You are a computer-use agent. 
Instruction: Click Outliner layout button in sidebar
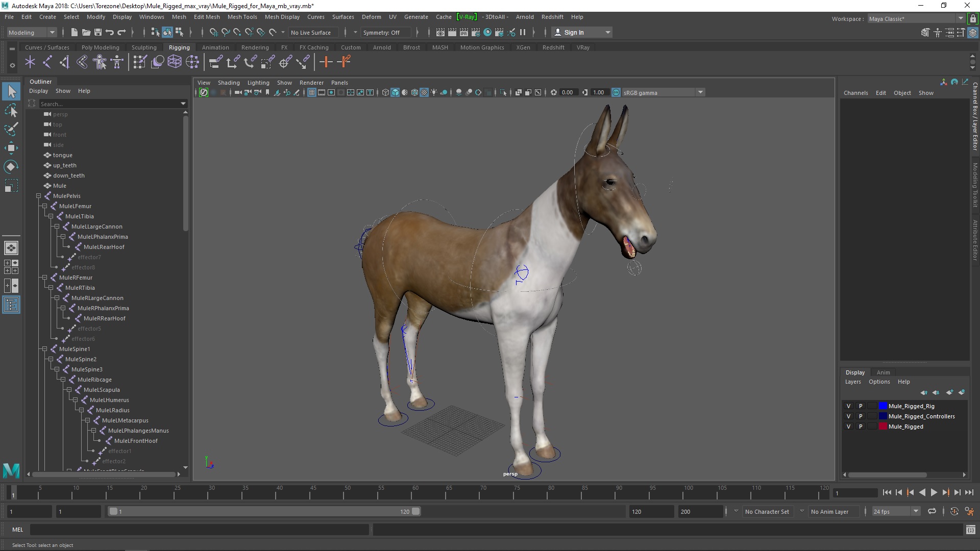click(x=11, y=305)
